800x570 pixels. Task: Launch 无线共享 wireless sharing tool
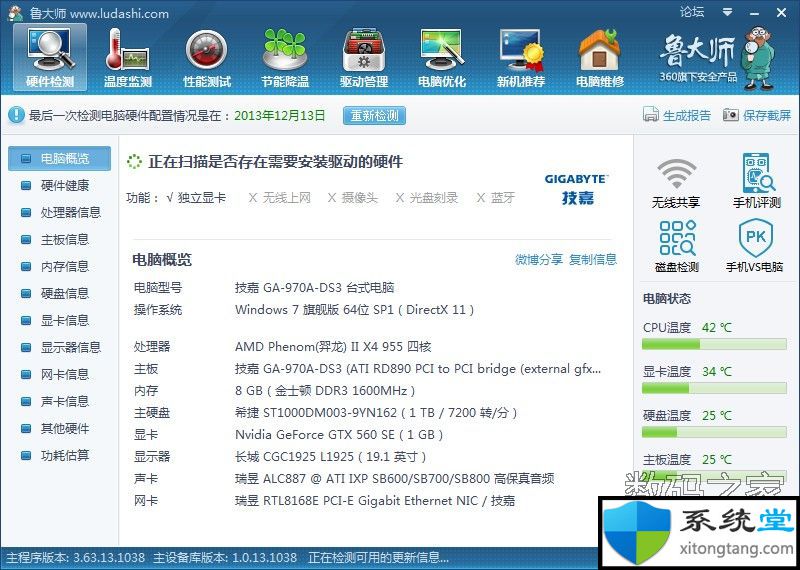[676, 183]
